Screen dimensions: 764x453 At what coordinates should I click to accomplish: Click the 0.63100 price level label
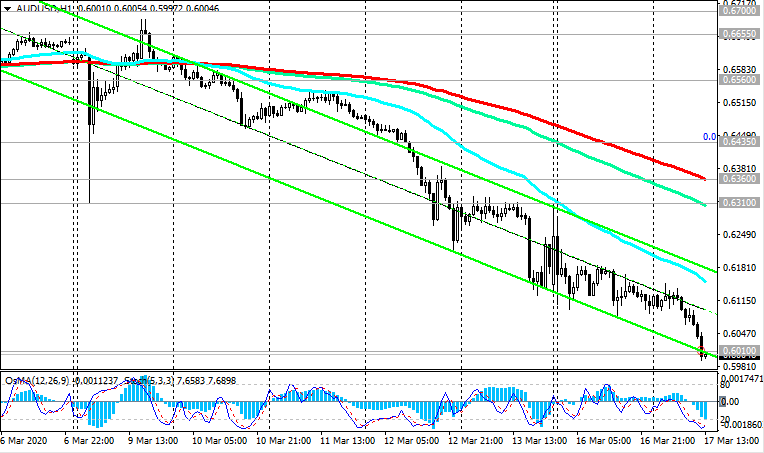point(739,203)
